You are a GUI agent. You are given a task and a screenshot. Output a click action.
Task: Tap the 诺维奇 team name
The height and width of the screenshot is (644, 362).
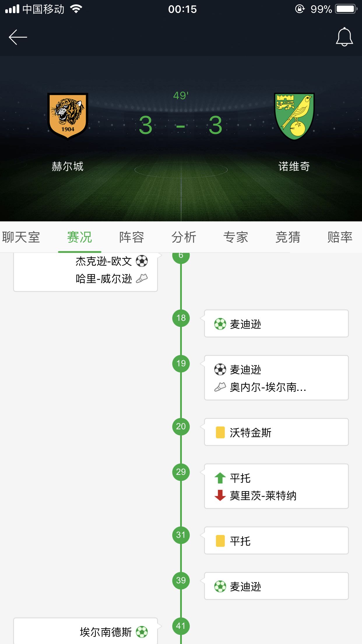(x=294, y=166)
